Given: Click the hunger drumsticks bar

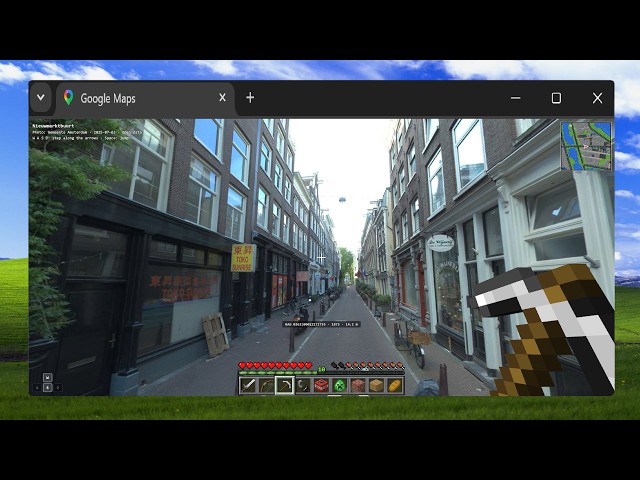Looking at the screenshot, I should 367,365.
